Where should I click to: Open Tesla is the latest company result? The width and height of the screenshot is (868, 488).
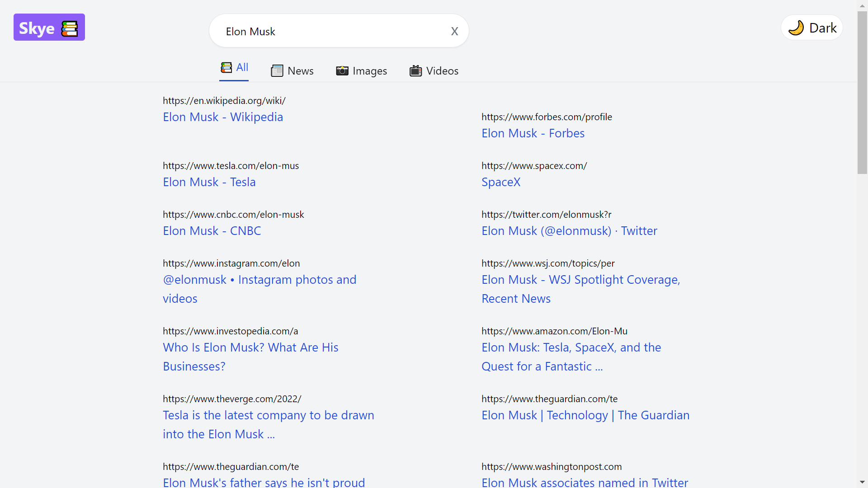(x=269, y=425)
